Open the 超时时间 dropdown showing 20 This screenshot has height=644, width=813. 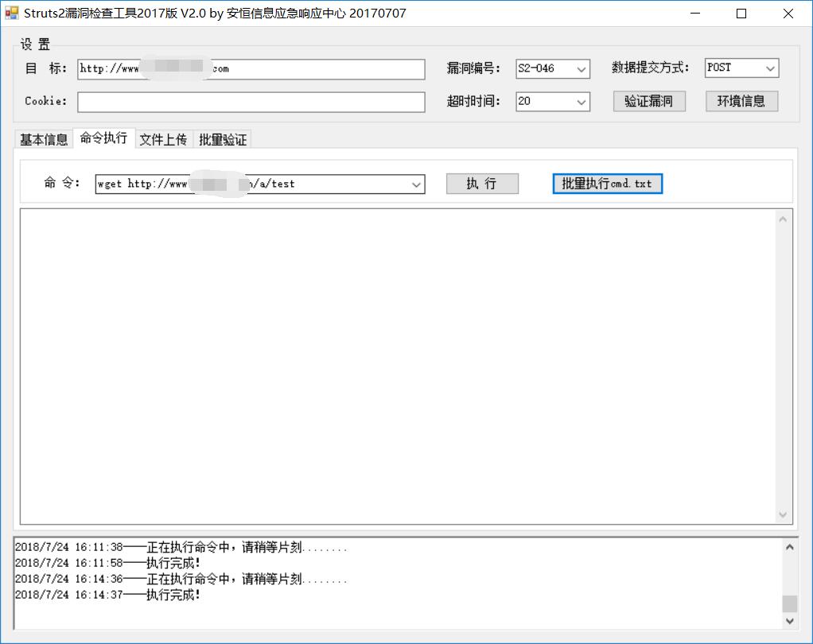pos(553,102)
